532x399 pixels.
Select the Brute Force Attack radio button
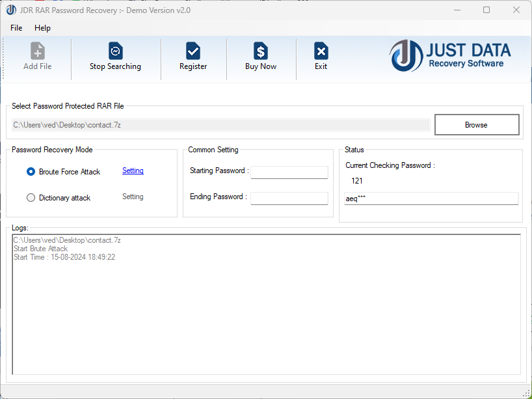point(31,171)
